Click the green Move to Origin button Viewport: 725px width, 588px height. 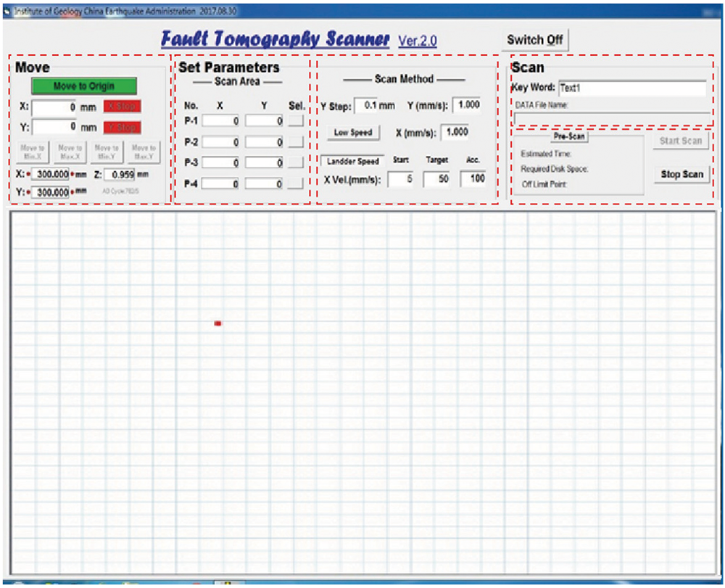[83, 86]
